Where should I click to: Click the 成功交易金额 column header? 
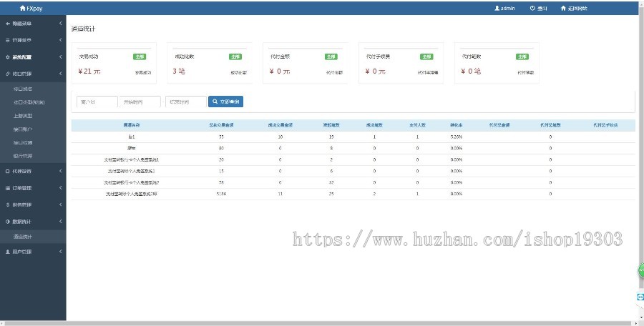point(280,125)
